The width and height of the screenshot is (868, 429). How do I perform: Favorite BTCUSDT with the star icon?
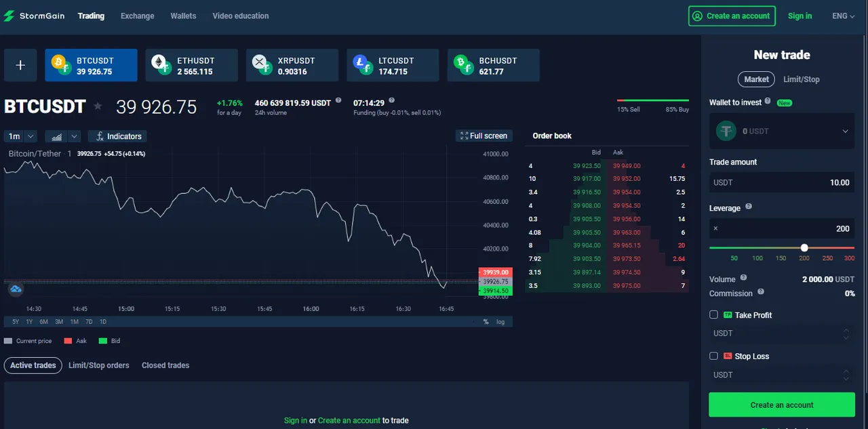coord(98,106)
